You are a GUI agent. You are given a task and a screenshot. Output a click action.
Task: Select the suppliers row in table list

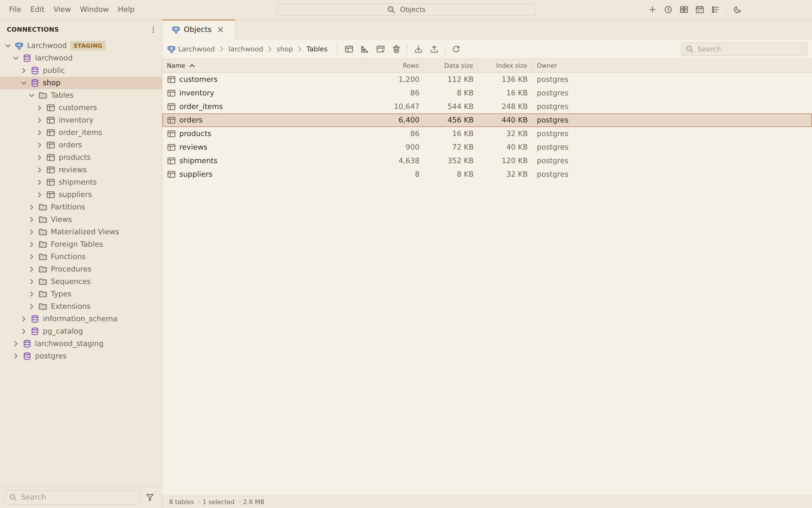point(487,174)
